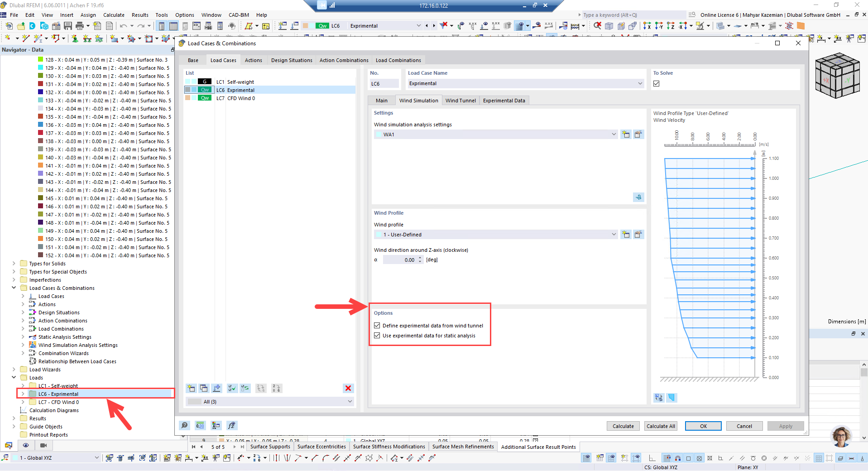The image size is (868, 471).
Task: Click the Calculate All button
Action: pyautogui.click(x=661, y=426)
